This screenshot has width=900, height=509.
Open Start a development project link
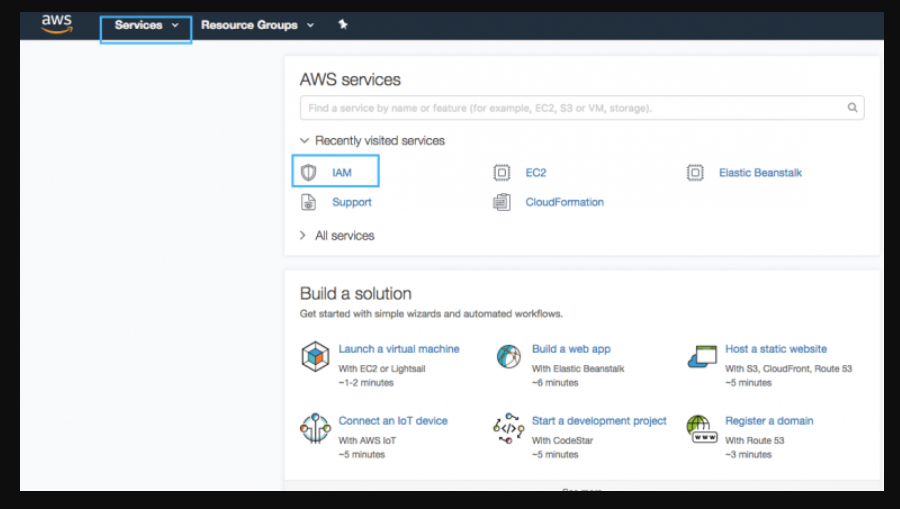(599, 421)
